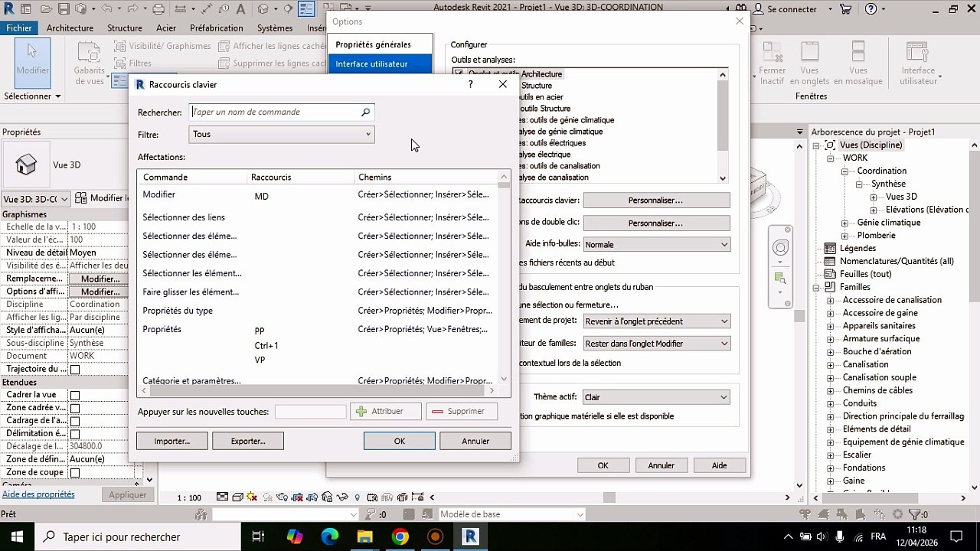The width and height of the screenshot is (980, 551).
Task: Open the Vue 3D: 3D-CO view selector dropdown
Action: (x=36, y=199)
